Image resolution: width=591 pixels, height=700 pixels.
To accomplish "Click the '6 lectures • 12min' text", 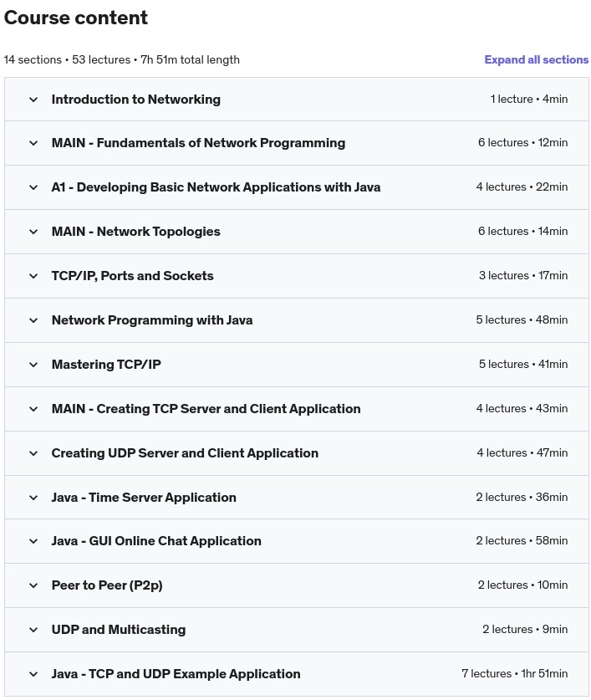I will point(523,143).
